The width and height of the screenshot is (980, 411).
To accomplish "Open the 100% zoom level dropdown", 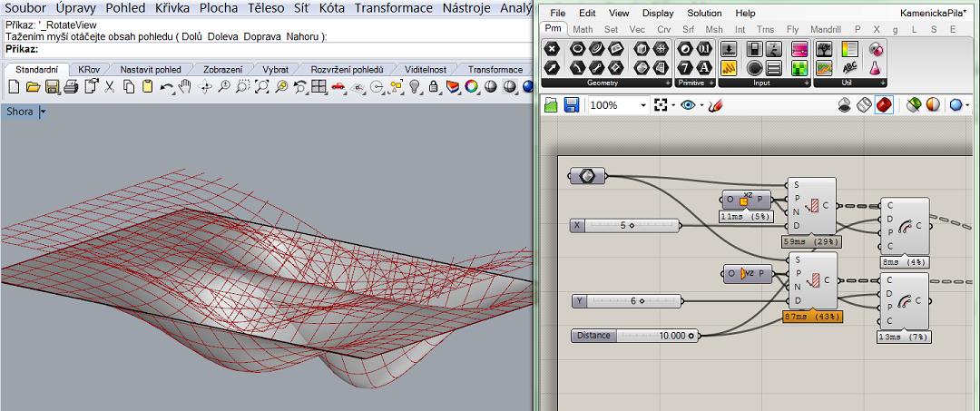I will [643, 105].
